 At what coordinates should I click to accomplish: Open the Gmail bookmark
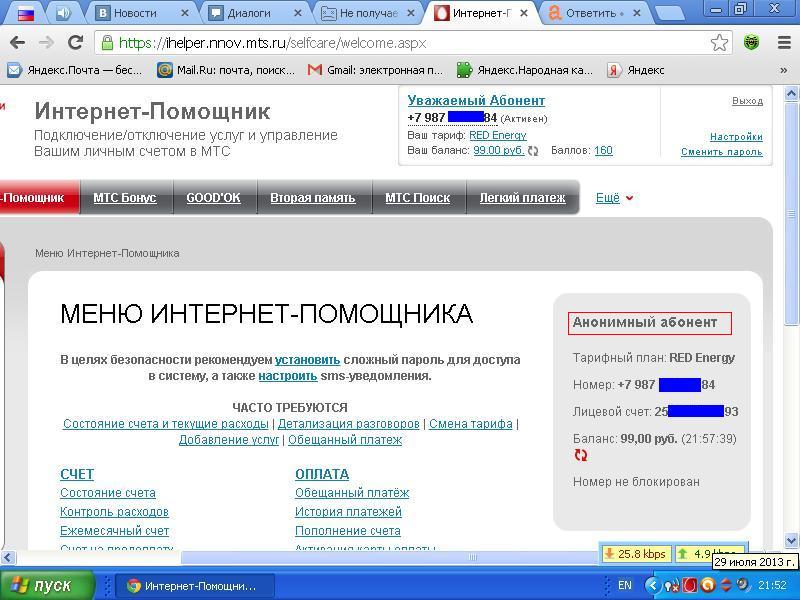pos(375,70)
